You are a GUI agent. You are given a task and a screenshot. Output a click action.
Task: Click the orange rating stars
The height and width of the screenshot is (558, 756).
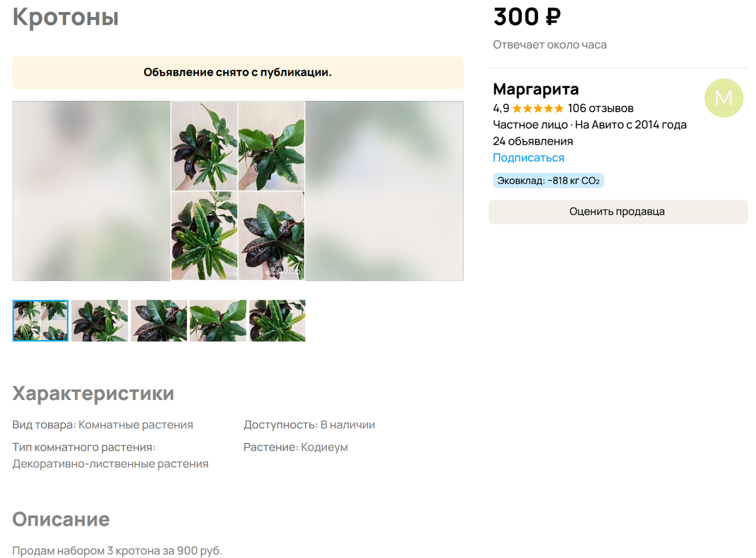pyautogui.click(x=538, y=108)
